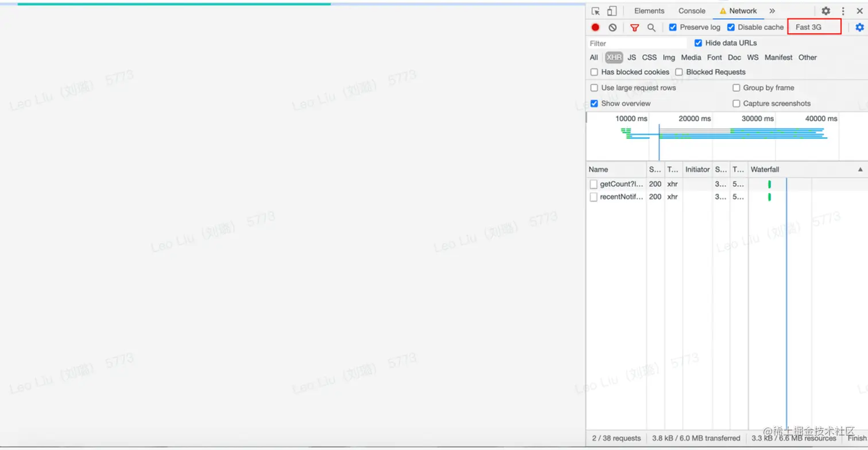Open the Waterfall sort arrow
Screen dimensions: 868x450
[860, 170]
